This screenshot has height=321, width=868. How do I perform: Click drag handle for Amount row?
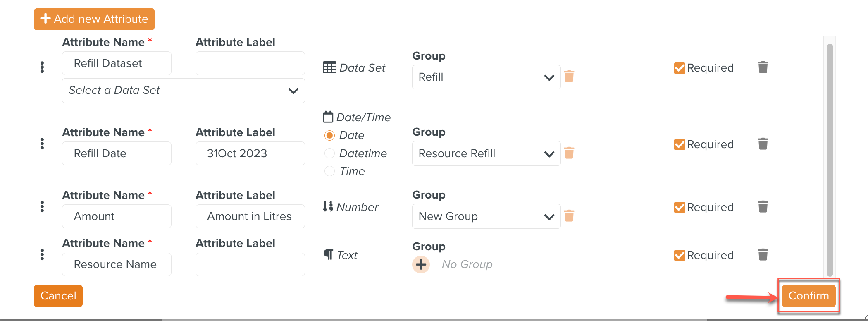[x=42, y=207]
